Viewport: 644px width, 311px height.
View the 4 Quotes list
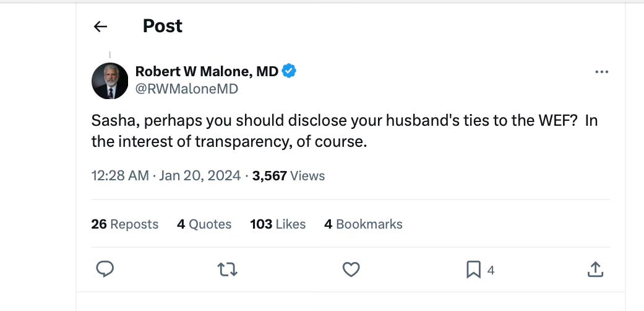(x=204, y=224)
